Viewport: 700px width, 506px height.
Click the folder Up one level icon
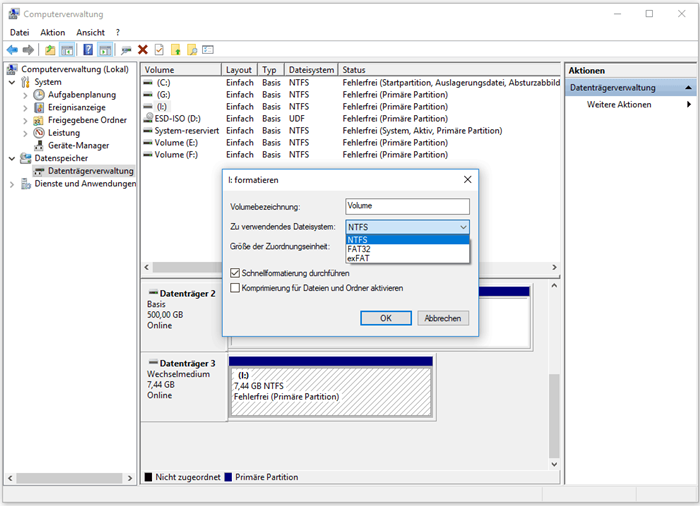click(50, 50)
